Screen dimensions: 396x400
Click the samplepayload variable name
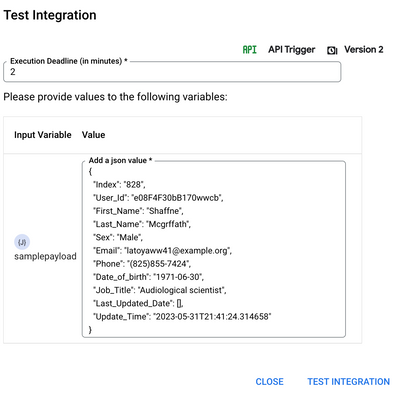pyautogui.click(x=45, y=256)
